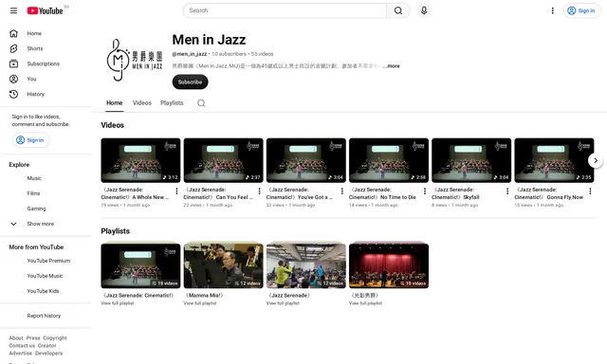Click the No Time to Die title
607x364 pixels.
click(382, 193)
